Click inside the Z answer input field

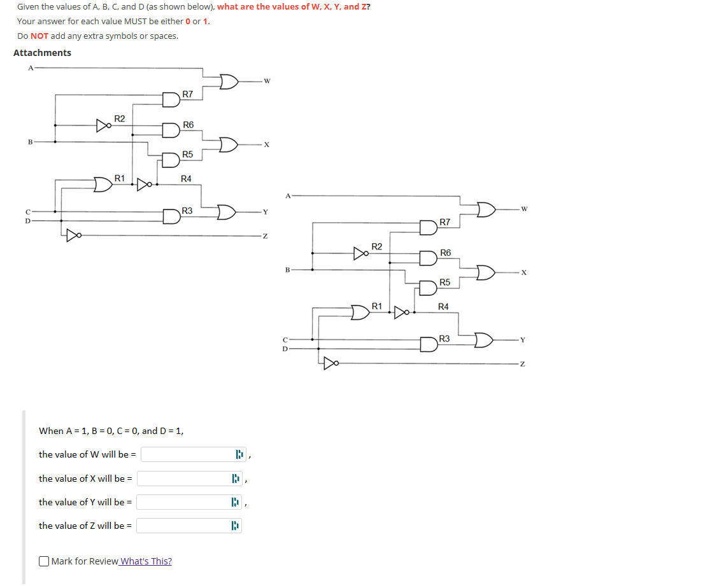click(x=181, y=525)
